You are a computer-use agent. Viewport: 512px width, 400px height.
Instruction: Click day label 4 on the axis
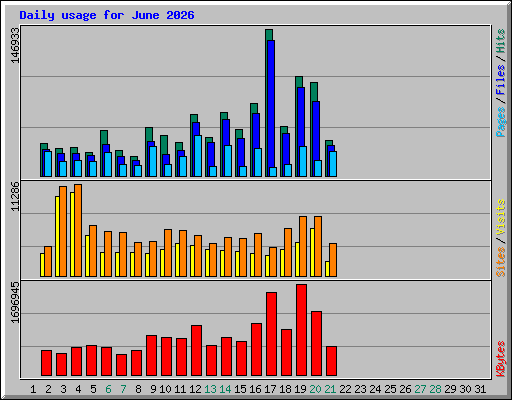click(78, 389)
